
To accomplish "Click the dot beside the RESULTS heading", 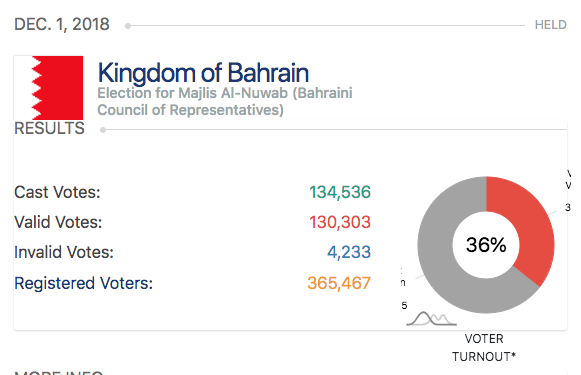I will (103, 130).
